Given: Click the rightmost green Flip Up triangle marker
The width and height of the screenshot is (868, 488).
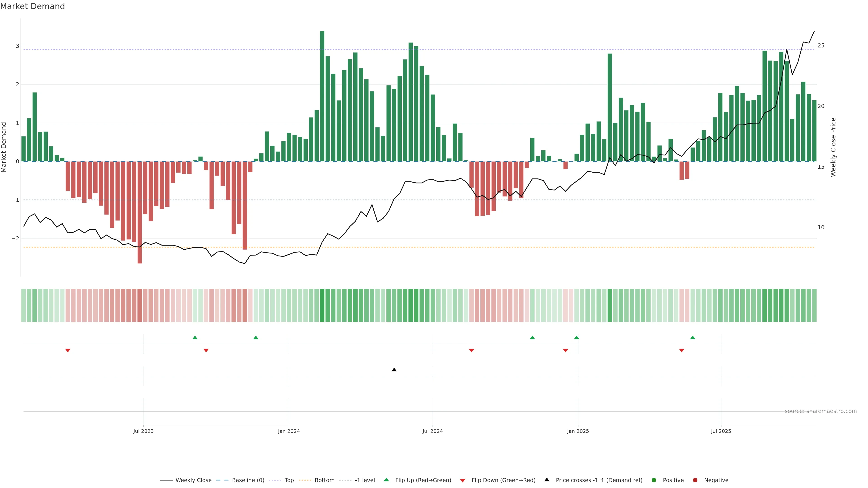Looking at the screenshot, I should click(692, 338).
